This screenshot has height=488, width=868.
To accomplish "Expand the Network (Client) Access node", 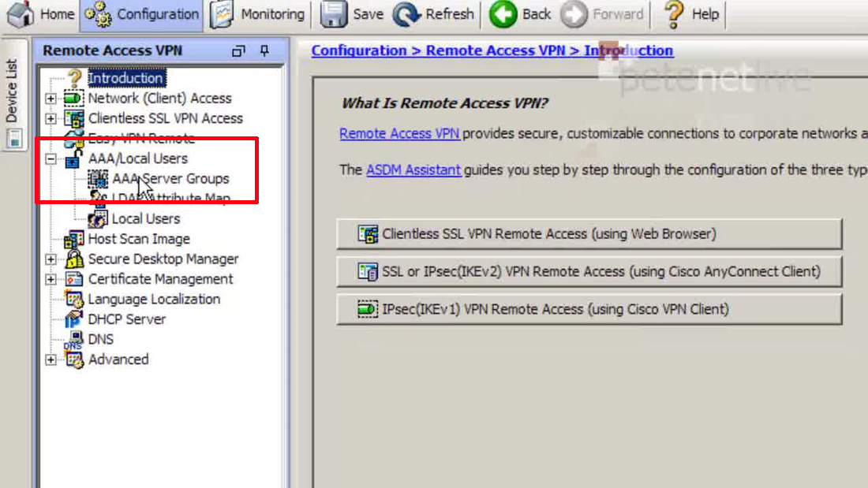I will pyautogui.click(x=51, y=99).
